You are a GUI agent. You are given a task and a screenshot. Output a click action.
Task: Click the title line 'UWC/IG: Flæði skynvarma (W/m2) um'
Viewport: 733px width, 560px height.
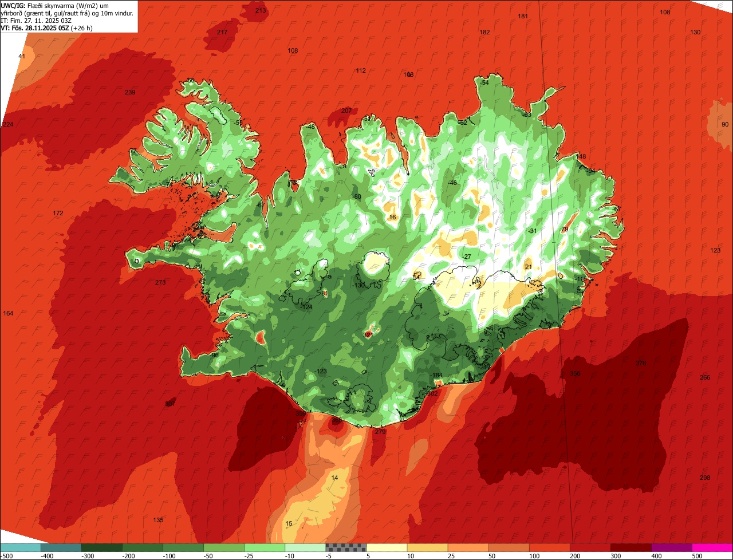click(x=55, y=6)
